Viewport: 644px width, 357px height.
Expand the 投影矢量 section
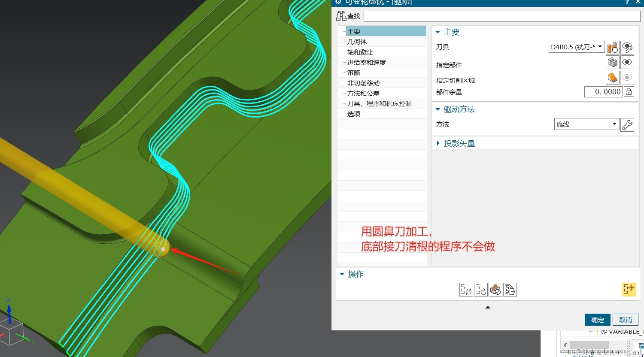point(438,143)
